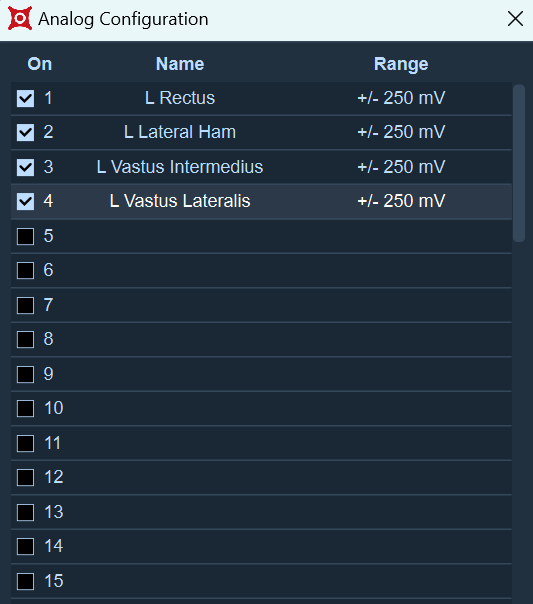
Task: Uncheck channel 4 L Vastus Lateralis
Action: [x=25, y=201]
